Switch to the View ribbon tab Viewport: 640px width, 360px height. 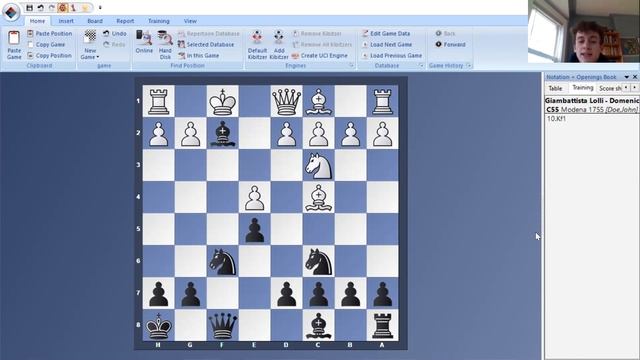pyautogui.click(x=190, y=21)
